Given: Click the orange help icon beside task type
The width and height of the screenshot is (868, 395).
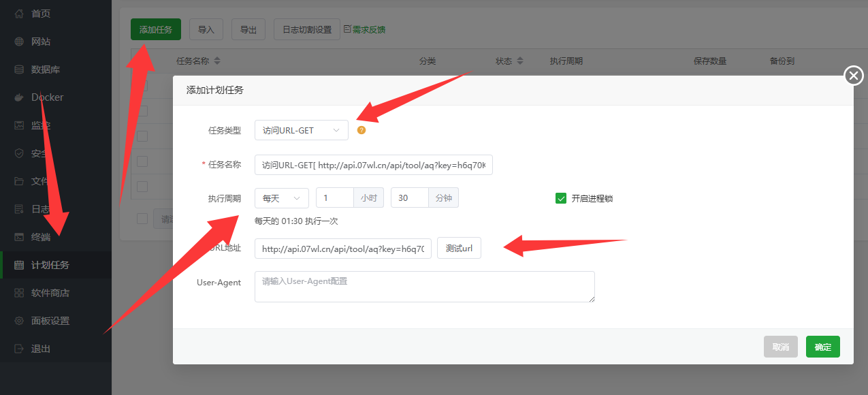Looking at the screenshot, I should tap(361, 130).
